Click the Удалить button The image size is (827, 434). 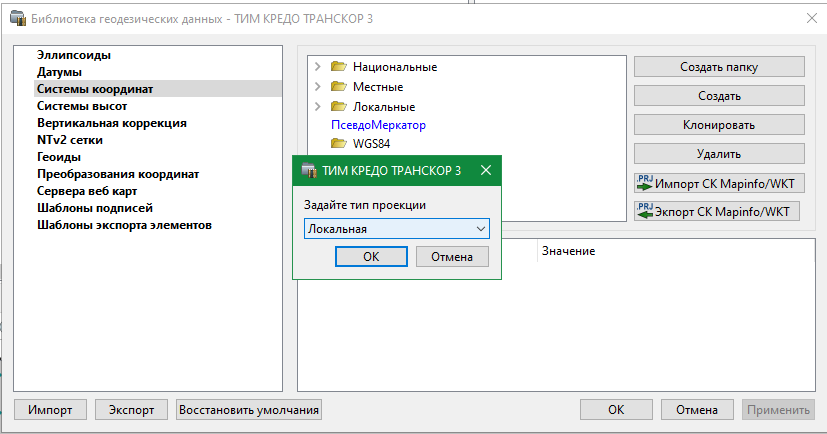point(719,154)
